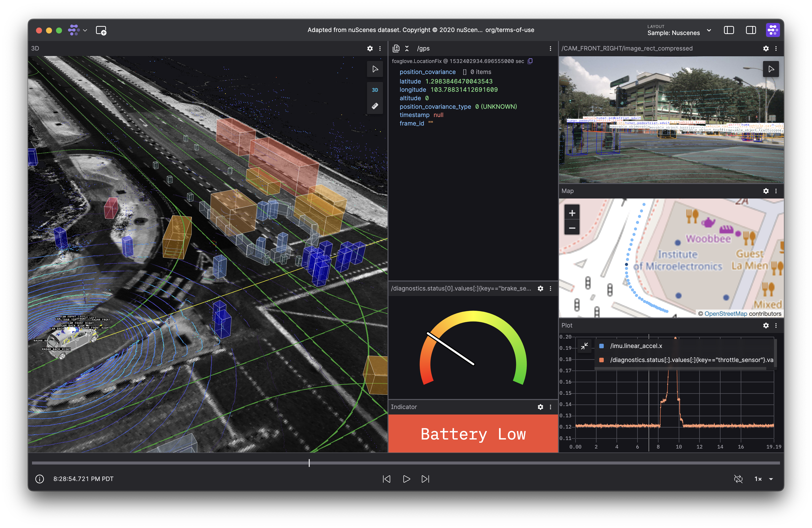812x528 pixels.
Task: Click the select-object cursor tool in 3D panel
Action: tap(375, 69)
